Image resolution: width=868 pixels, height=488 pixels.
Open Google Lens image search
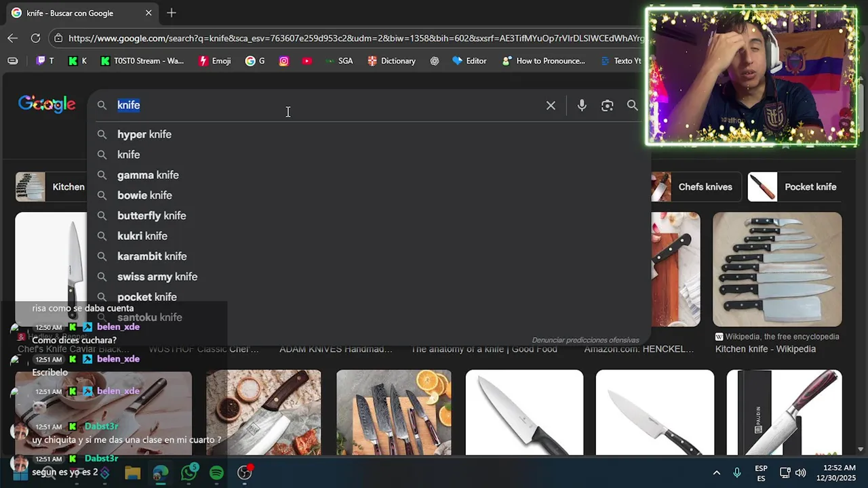607,106
